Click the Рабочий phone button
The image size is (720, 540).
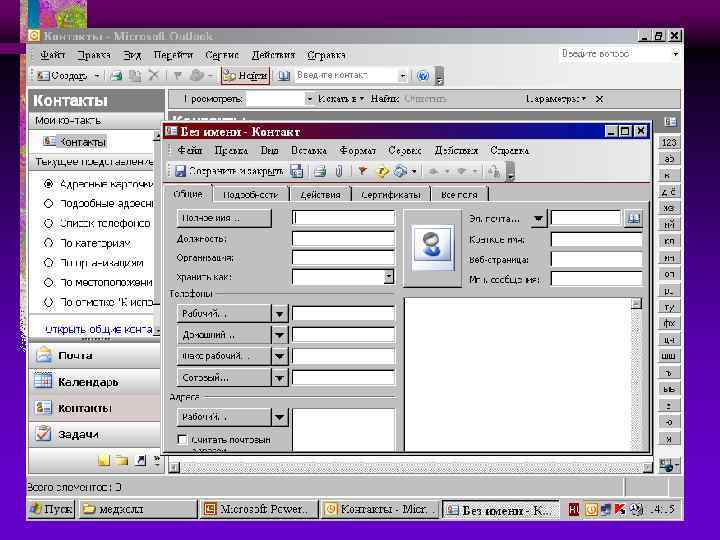pos(224,314)
